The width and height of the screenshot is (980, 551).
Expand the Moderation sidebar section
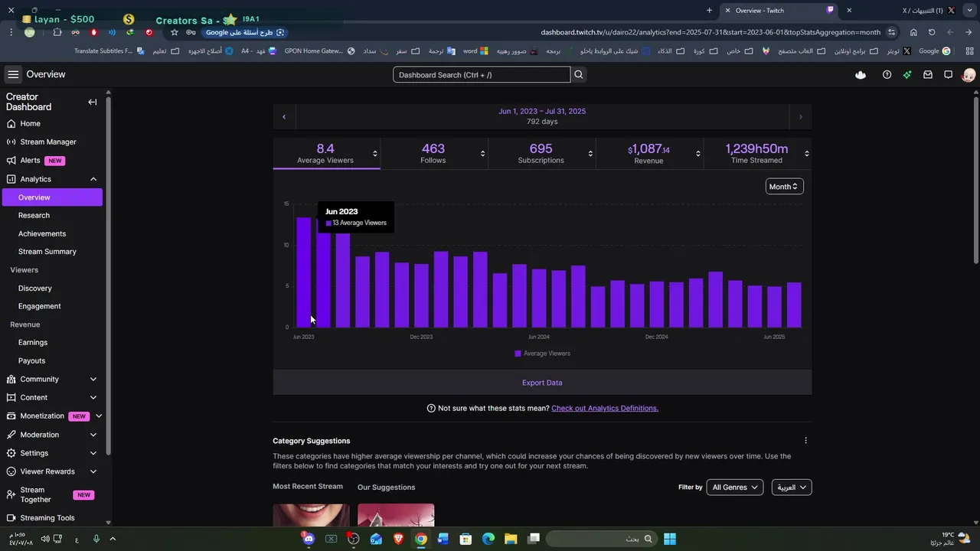(x=93, y=435)
